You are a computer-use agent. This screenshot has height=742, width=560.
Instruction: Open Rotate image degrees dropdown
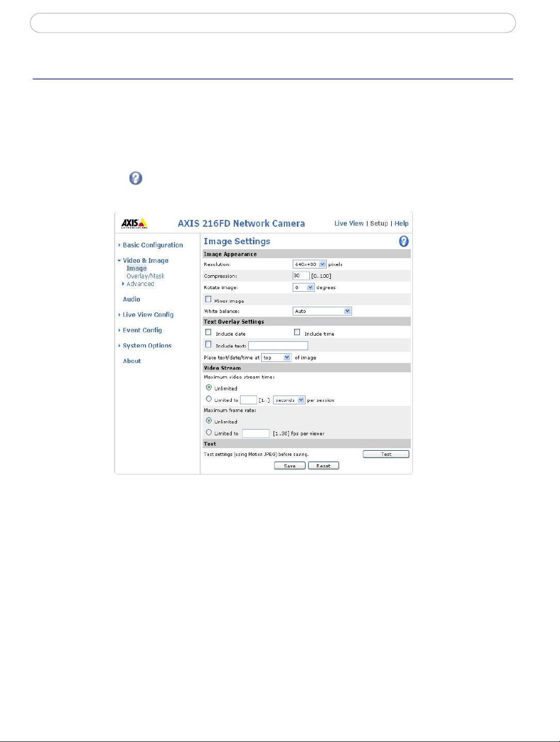(x=303, y=288)
